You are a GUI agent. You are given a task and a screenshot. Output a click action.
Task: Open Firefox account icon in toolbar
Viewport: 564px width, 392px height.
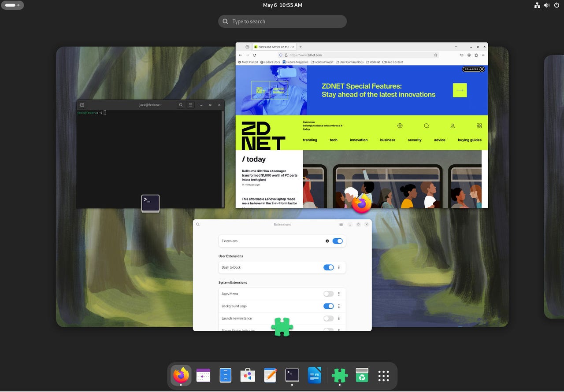[469, 55]
